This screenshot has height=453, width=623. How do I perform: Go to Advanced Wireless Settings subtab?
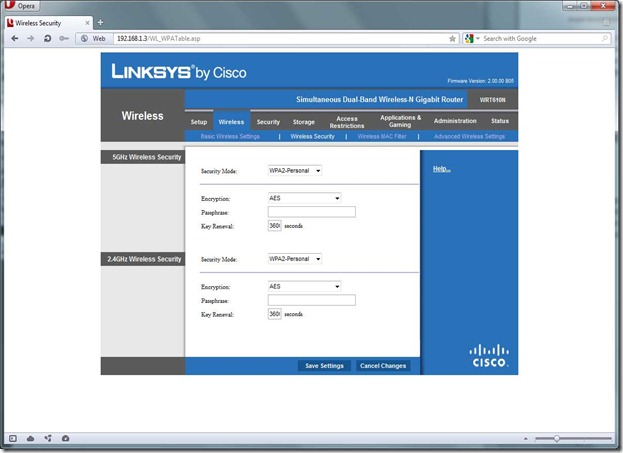[469, 136]
